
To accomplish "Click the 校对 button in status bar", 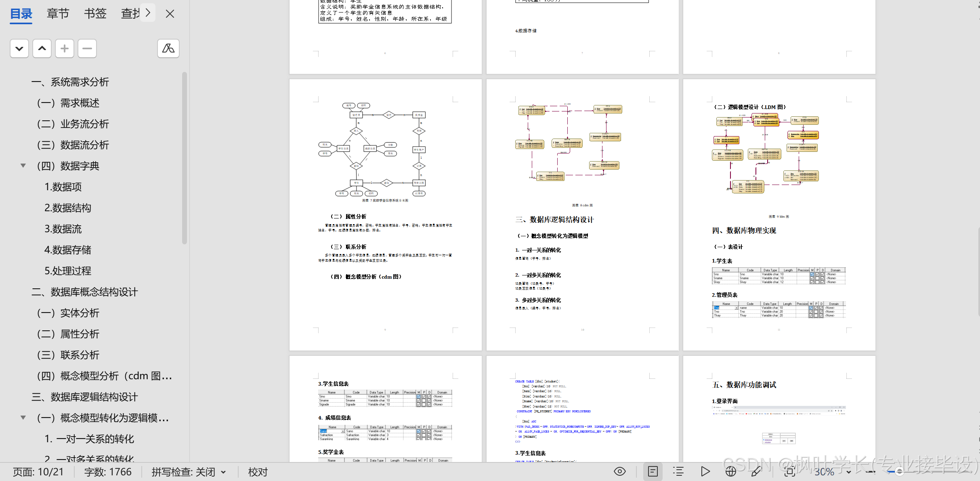I will tap(258, 472).
